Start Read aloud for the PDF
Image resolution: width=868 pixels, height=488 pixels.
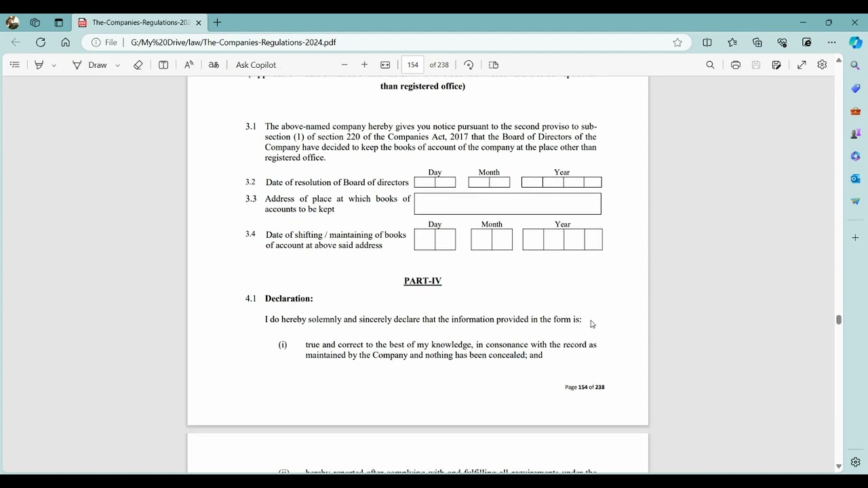[189, 65]
